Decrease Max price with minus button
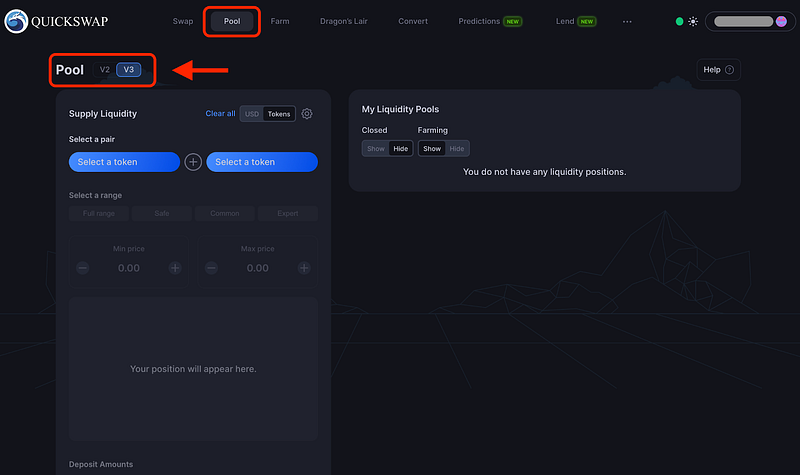The height and width of the screenshot is (475, 800). point(212,268)
